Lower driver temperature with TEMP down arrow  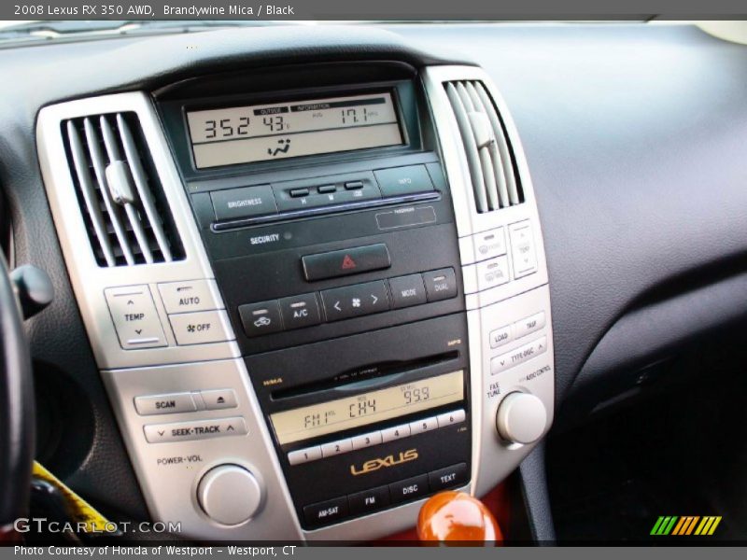pyautogui.click(x=138, y=332)
